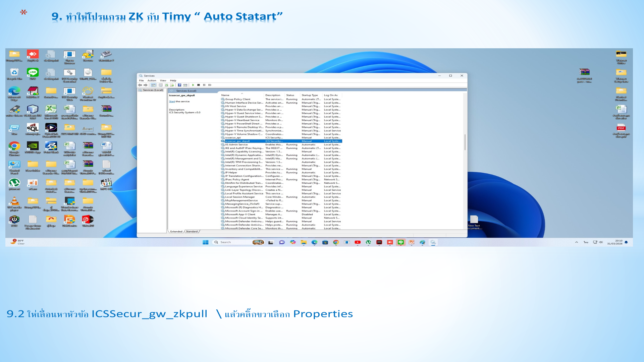Click the Restart Service icon
This screenshot has width=644, height=362.
(x=210, y=85)
